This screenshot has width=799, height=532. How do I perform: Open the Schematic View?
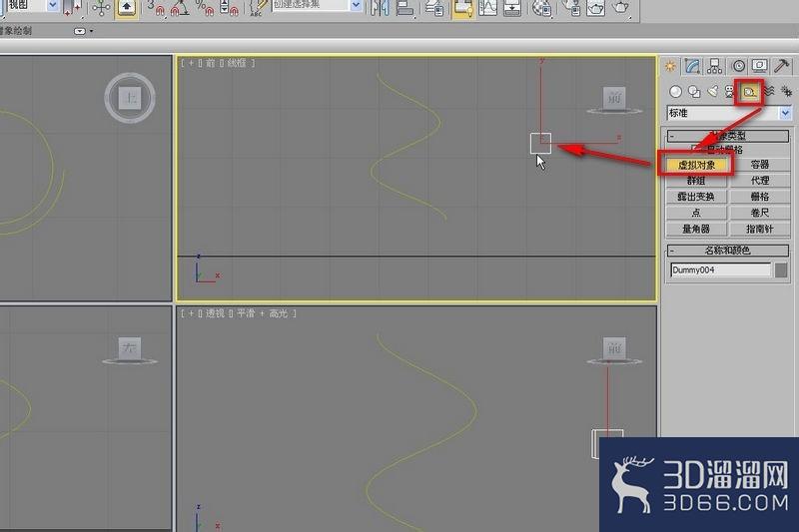click(512, 8)
